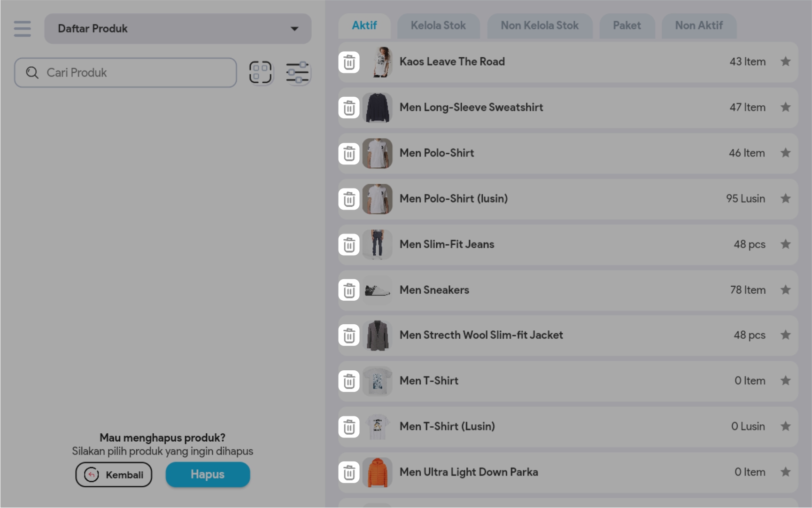Toggle favorite star for Men Long-Sleeve Sweatshirt
Viewport: 812px width, 508px height.
coord(785,107)
